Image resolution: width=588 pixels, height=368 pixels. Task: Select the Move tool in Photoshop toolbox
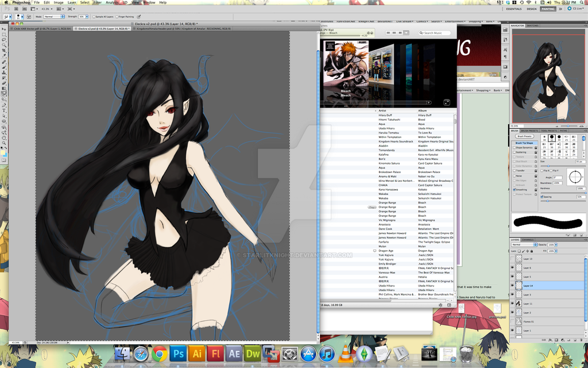coord(4,29)
